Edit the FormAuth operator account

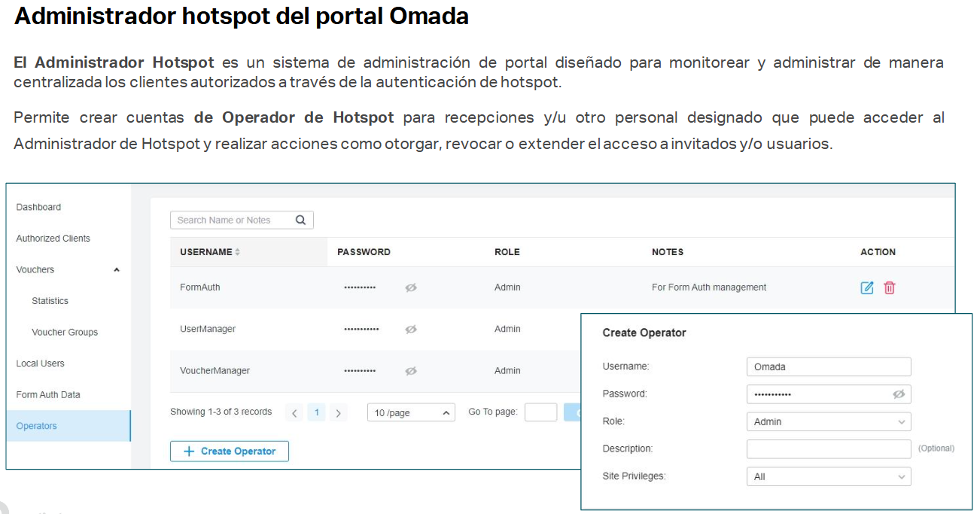coord(866,287)
